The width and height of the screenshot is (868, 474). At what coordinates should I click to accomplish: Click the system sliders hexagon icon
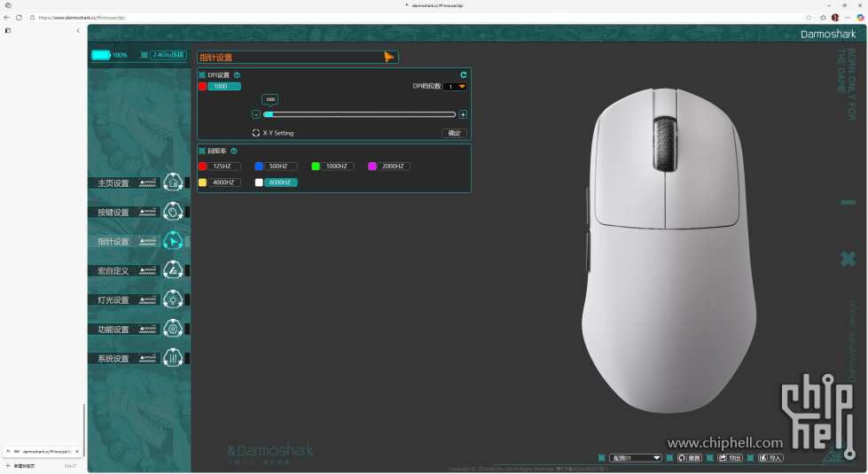pyautogui.click(x=173, y=358)
